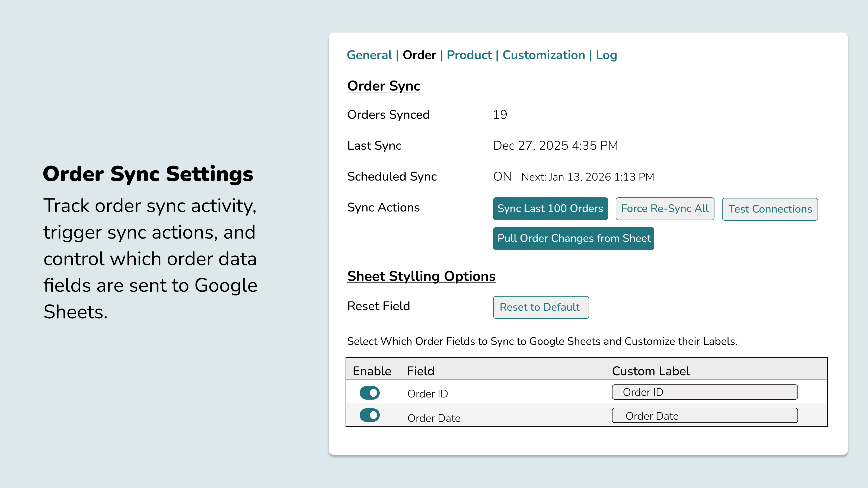This screenshot has width=868, height=488.
Task: Open the Product tab
Action: pyautogui.click(x=469, y=55)
